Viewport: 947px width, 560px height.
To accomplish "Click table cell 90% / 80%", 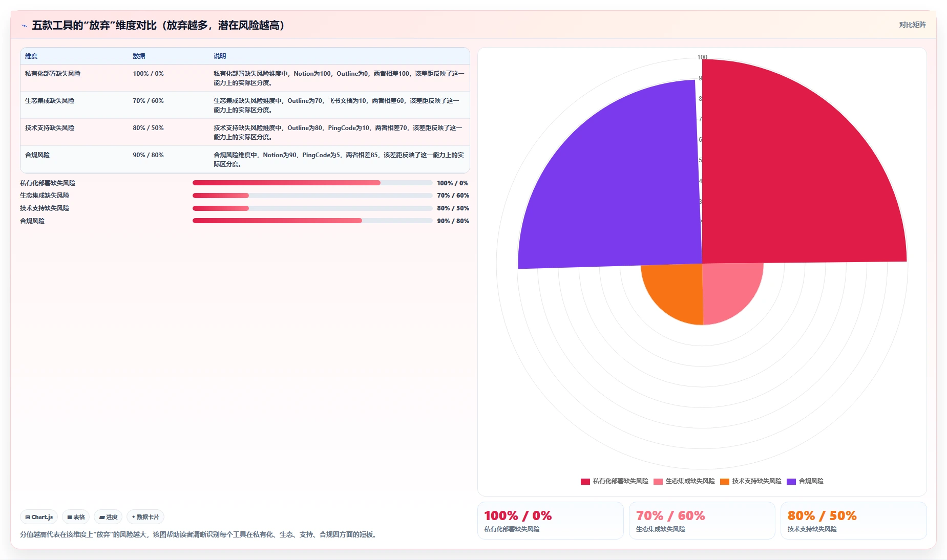I will click(148, 155).
